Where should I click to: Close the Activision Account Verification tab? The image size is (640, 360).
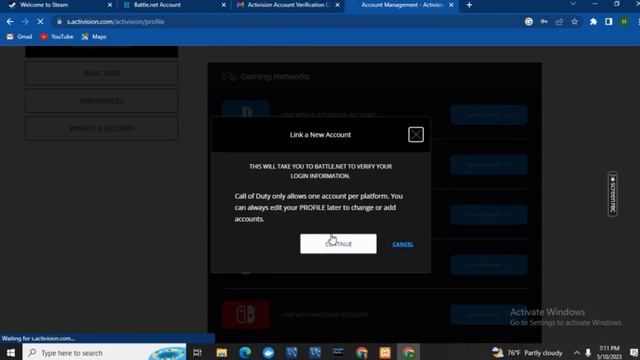tap(337, 5)
